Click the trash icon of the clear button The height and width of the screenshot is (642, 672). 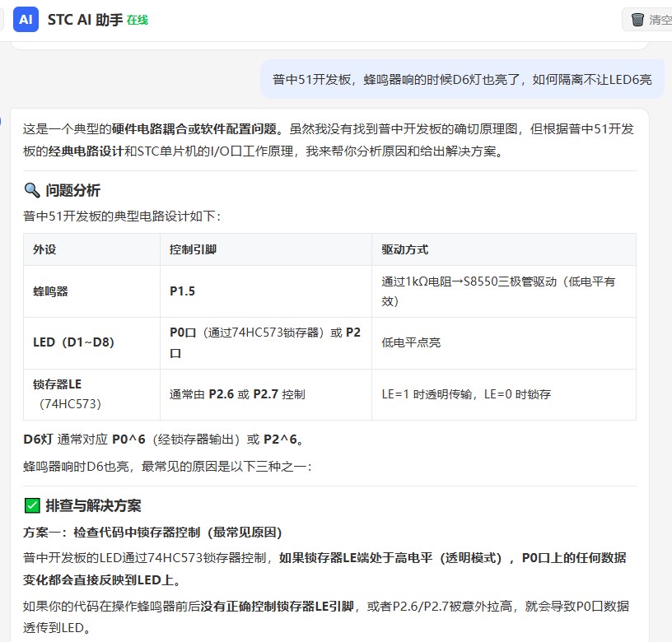[x=637, y=20]
